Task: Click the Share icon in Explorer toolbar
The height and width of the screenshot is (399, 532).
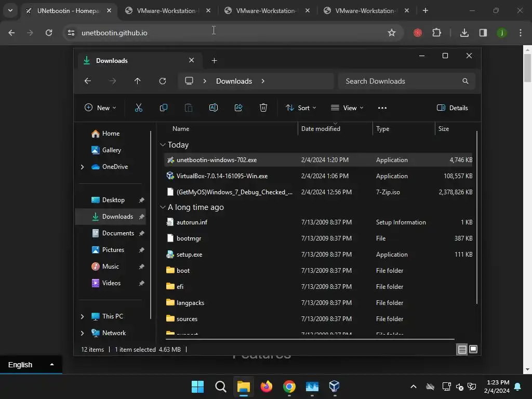Action: click(x=238, y=108)
